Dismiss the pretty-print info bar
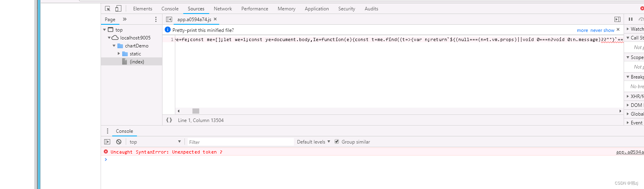This screenshot has width=644, height=189. click(x=618, y=30)
